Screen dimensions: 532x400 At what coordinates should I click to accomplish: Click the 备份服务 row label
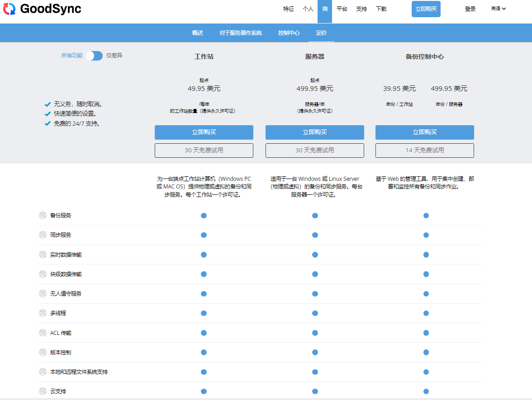(61, 216)
